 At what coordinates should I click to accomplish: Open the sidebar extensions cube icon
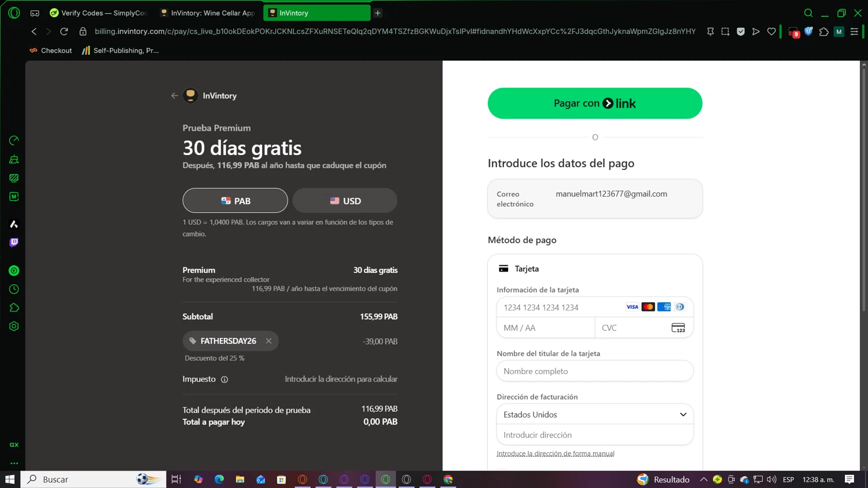(14, 308)
